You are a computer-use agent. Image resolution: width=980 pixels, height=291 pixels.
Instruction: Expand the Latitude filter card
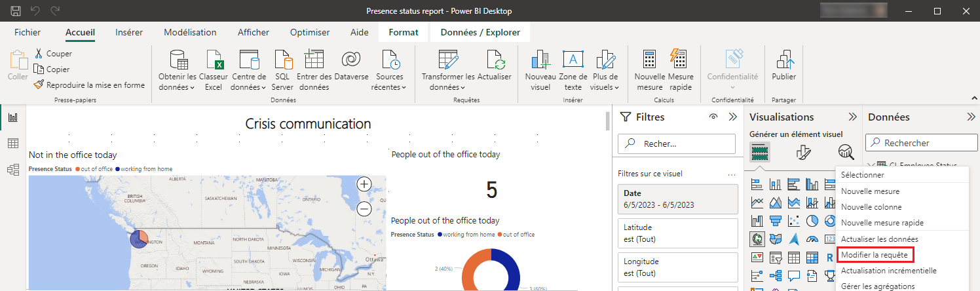pos(677,233)
